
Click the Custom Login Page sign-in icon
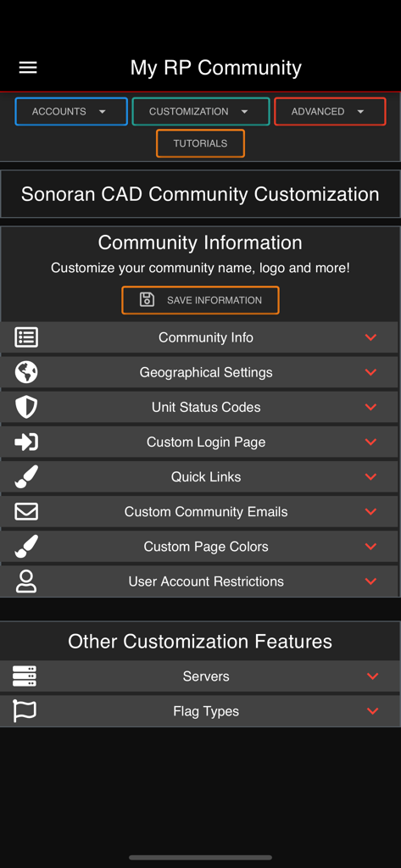pyautogui.click(x=26, y=442)
